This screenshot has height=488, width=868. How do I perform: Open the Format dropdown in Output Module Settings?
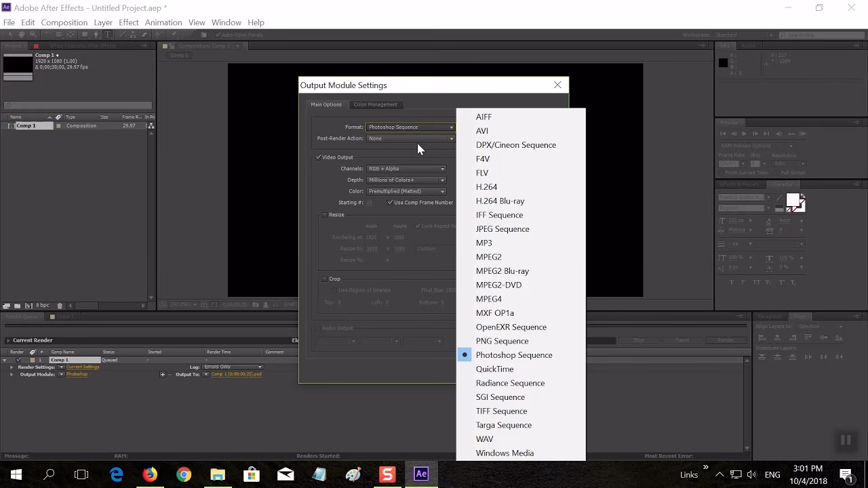tap(410, 127)
